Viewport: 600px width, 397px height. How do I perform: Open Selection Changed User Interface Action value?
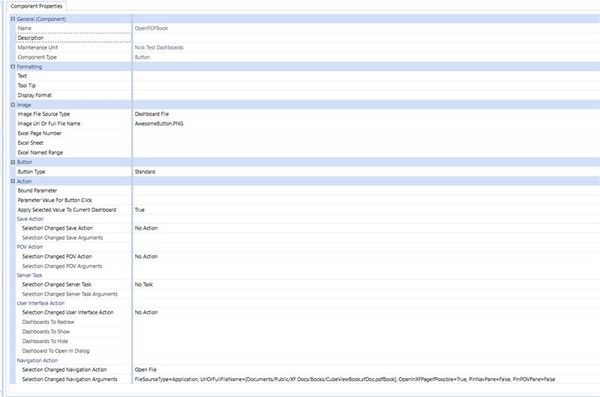tap(146, 312)
